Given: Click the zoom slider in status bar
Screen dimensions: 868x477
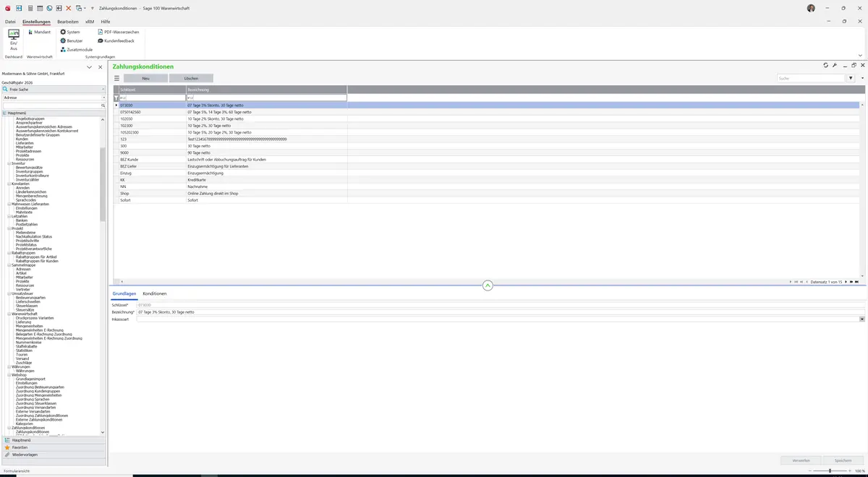Looking at the screenshot, I should point(829,470).
